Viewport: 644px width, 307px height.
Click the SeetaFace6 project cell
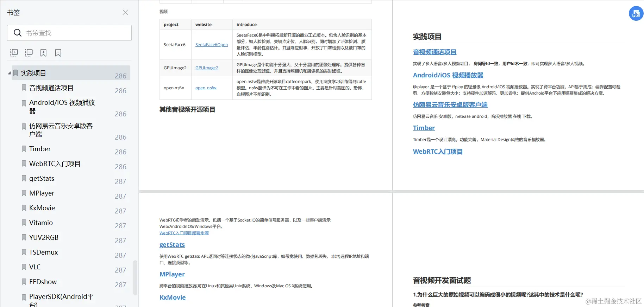(175, 45)
